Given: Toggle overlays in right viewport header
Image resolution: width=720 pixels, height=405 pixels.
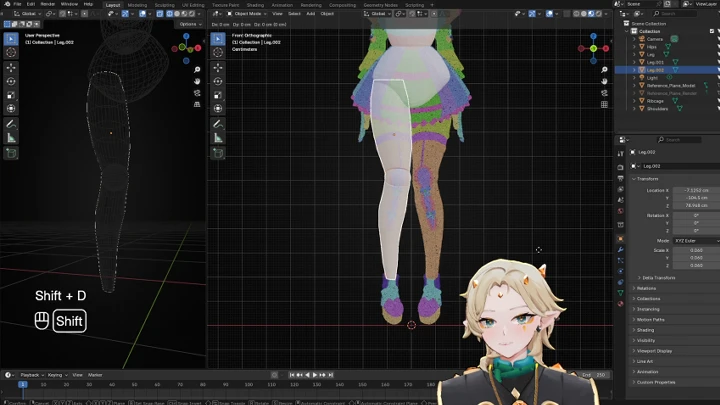Looking at the screenshot, I should point(549,14).
